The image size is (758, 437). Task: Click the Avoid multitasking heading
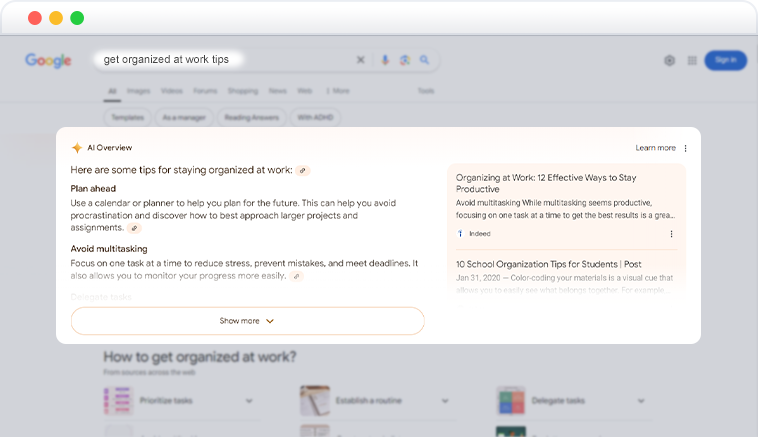point(109,249)
